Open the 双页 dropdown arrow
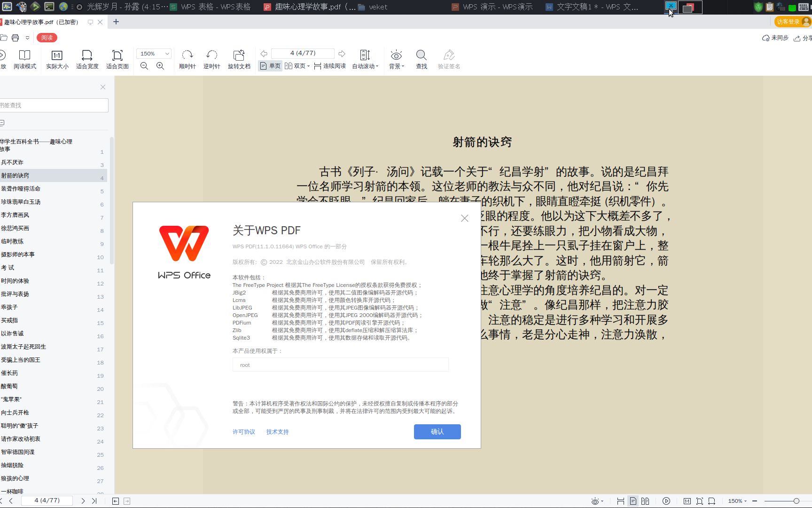Viewport: 812px width, 508px height. pos(308,66)
